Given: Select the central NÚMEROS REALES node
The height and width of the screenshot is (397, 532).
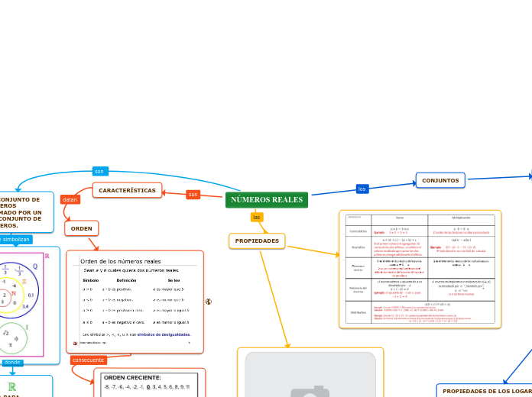Looking at the screenshot, I should (x=267, y=200).
